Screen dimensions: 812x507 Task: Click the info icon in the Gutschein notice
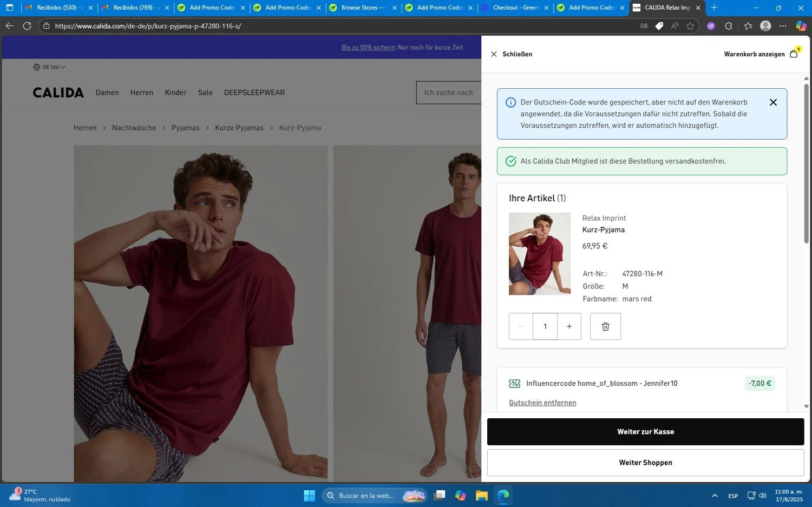pos(510,102)
